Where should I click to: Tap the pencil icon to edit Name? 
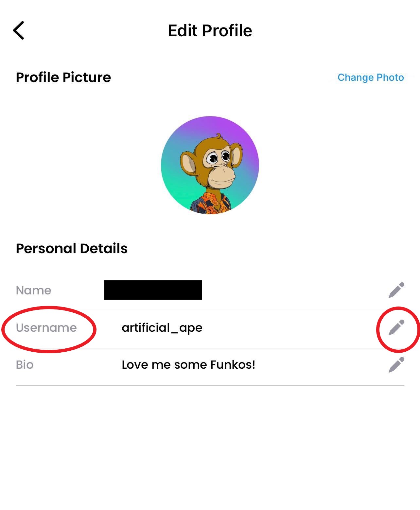point(396,290)
